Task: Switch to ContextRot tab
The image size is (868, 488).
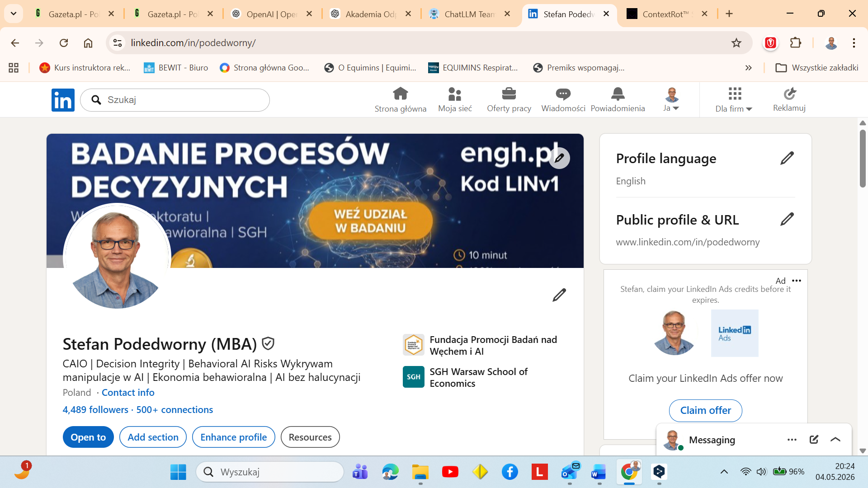Action: 668,14
